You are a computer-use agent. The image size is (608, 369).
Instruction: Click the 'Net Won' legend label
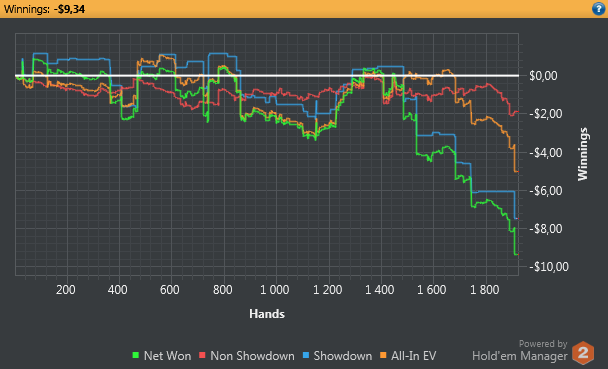pos(167,356)
